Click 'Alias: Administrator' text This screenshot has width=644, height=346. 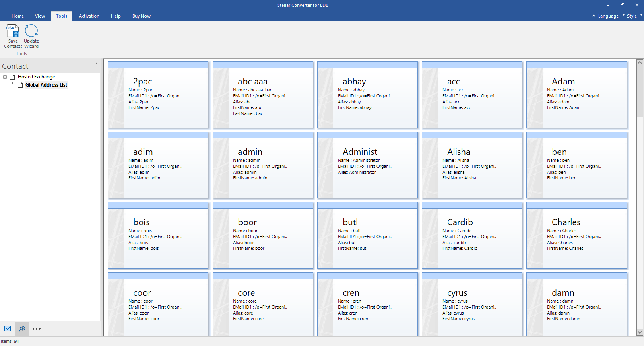pyautogui.click(x=357, y=172)
